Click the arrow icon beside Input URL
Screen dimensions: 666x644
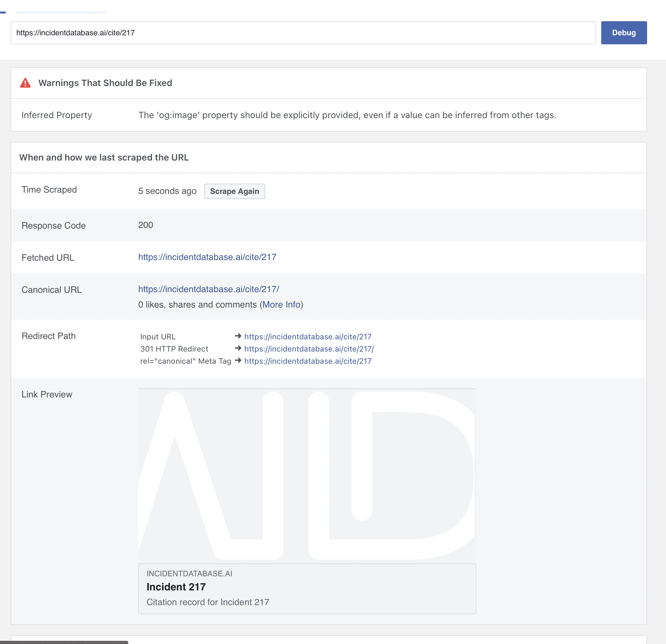(238, 336)
